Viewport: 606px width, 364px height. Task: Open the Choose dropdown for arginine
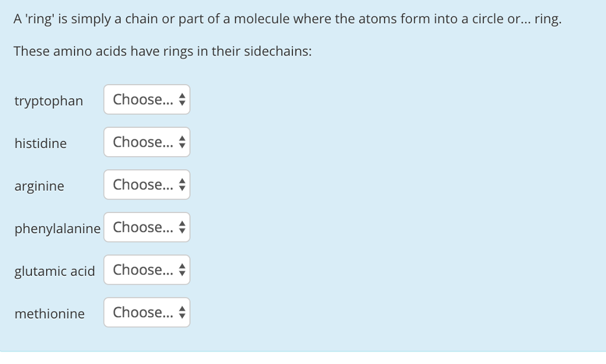click(147, 185)
